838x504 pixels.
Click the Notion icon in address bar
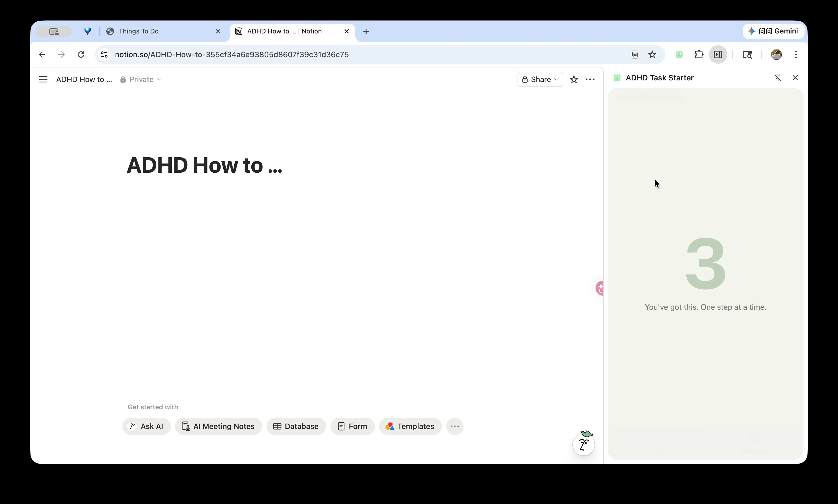[635, 55]
